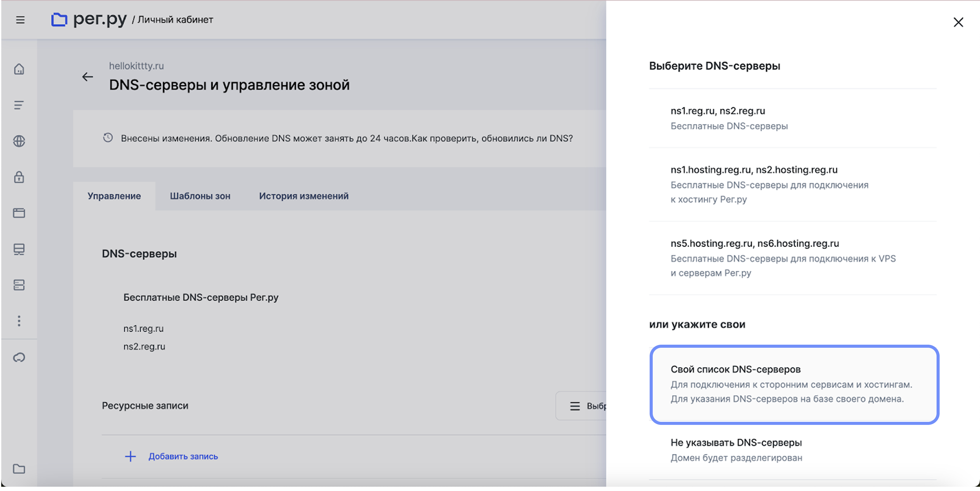Click the clock icon in notice
Viewport: 980px width, 491px height.
(108, 138)
